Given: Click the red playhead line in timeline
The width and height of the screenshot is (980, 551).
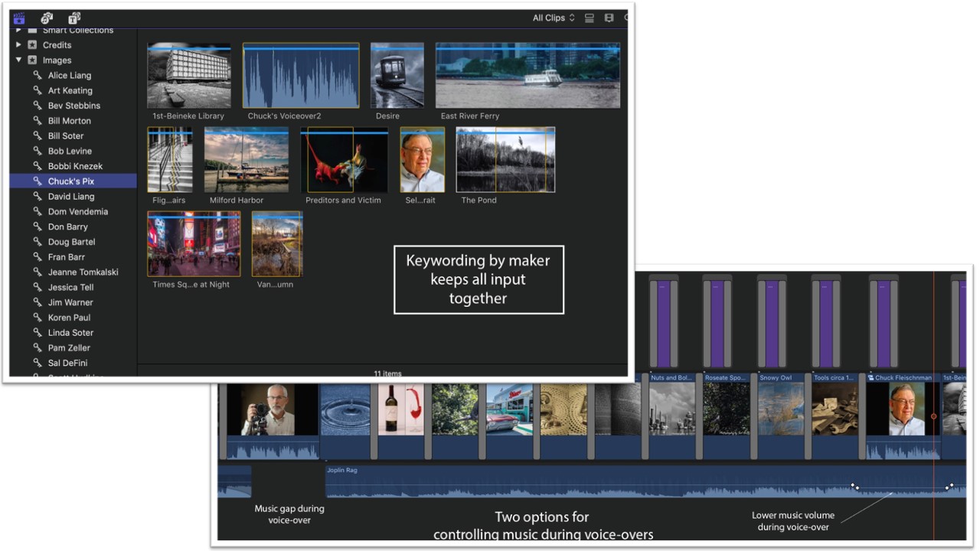Looking at the screenshot, I should (934, 406).
